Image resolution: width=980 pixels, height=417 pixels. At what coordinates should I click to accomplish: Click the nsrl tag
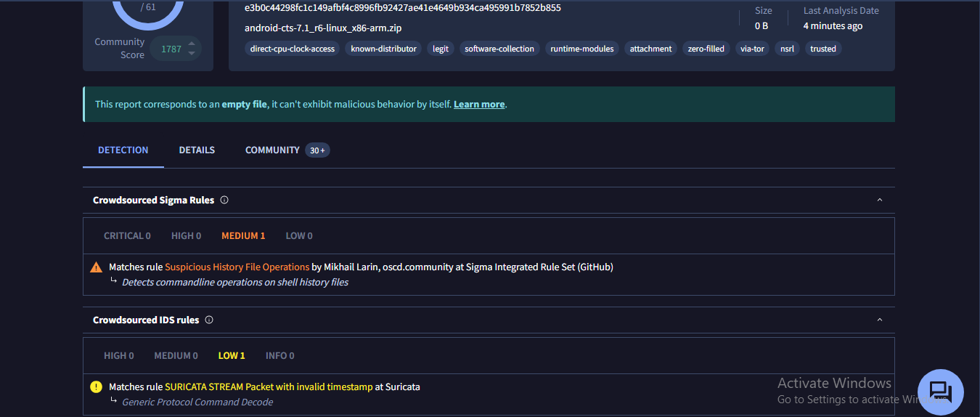pyautogui.click(x=787, y=49)
